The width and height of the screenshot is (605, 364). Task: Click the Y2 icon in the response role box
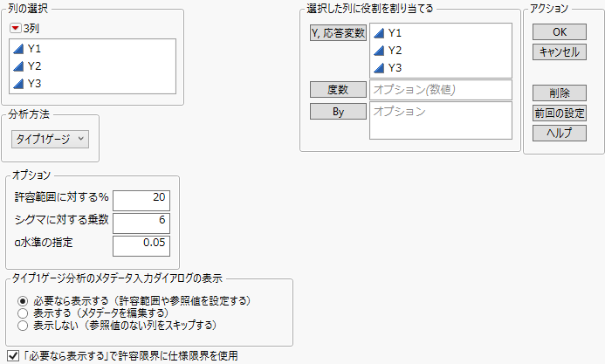pyautogui.click(x=380, y=51)
